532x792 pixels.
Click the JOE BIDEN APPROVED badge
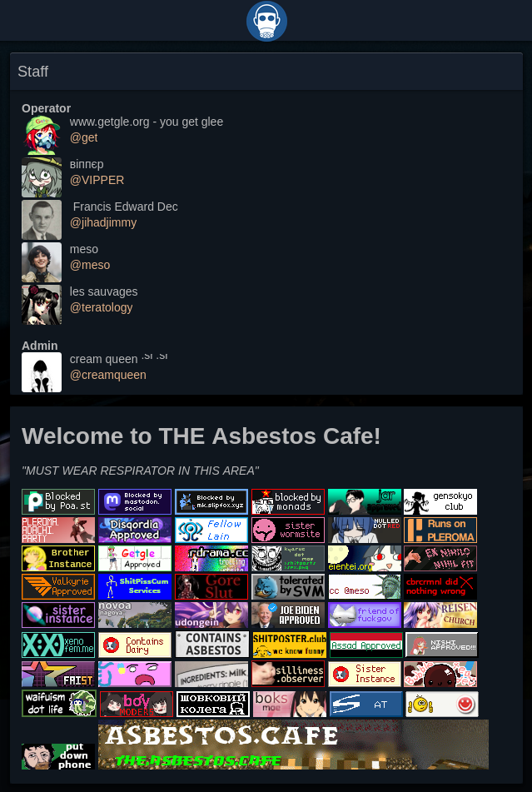(288, 615)
